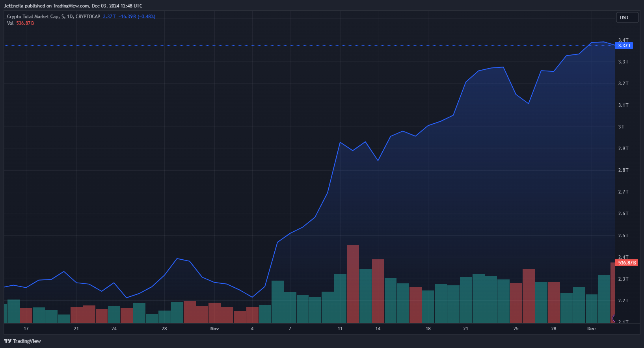This screenshot has width=644, height=348.
Task: Click the red 536.87B volume tag on the axis
Action: click(627, 263)
